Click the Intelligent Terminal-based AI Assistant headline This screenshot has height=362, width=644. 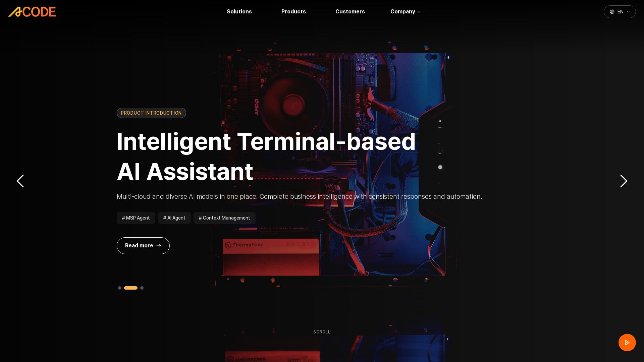click(266, 156)
